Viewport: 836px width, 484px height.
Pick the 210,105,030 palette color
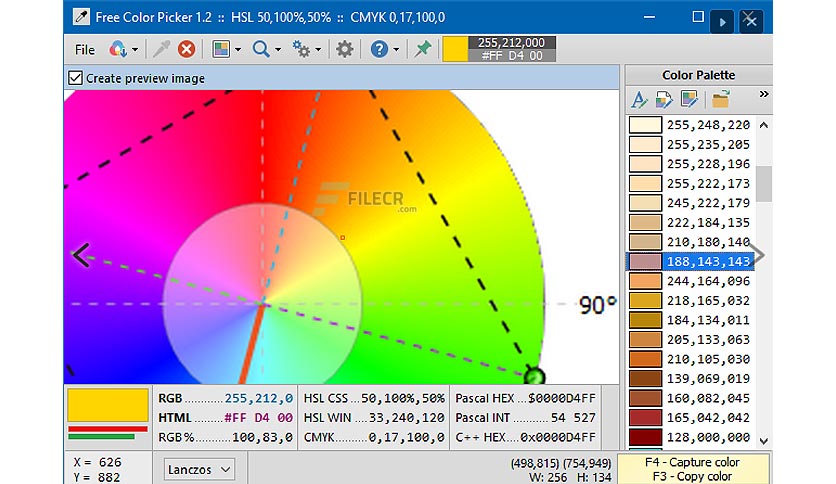click(690, 359)
